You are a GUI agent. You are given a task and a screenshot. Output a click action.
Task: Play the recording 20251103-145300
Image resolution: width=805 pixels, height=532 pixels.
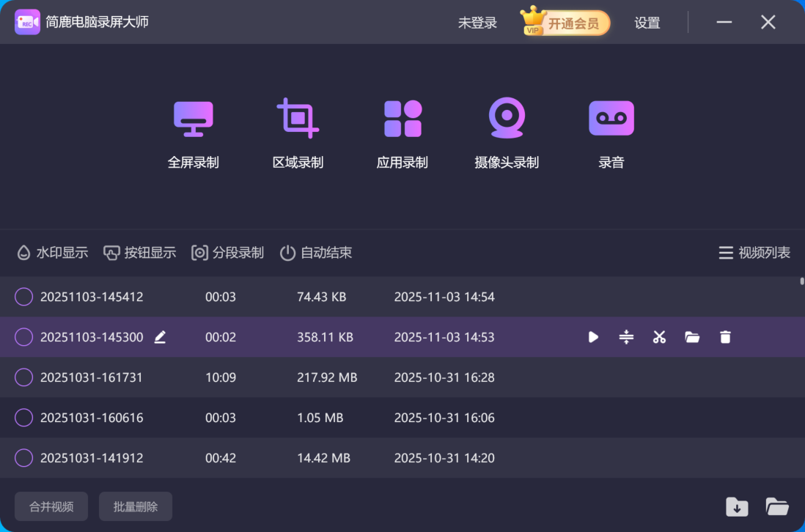click(593, 337)
